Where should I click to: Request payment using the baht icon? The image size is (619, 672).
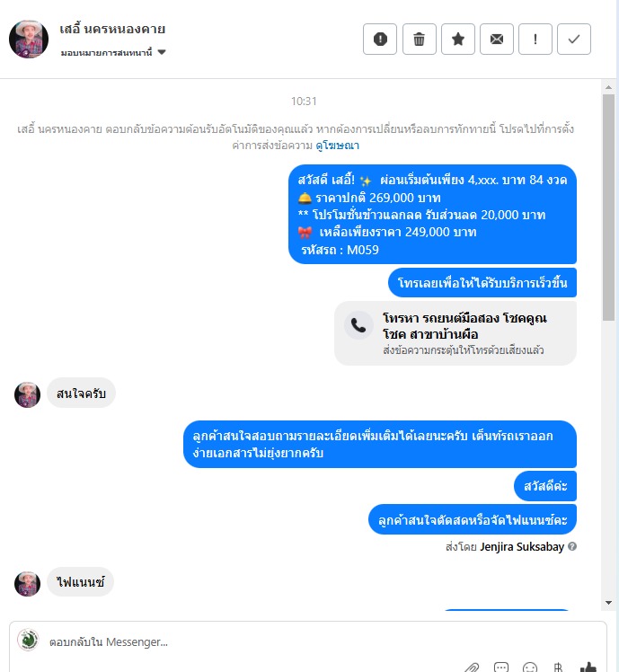coord(558,668)
